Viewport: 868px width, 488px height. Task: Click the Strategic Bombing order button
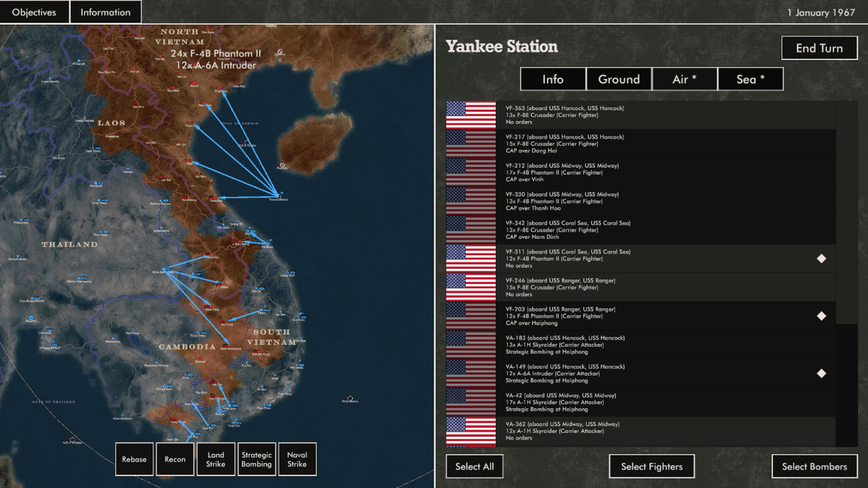(x=256, y=459)
